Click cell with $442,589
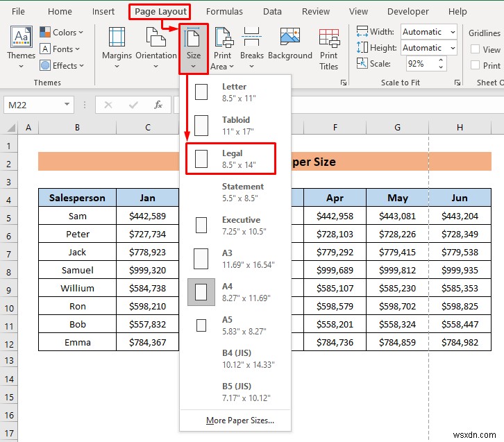The image size is (504, 442). pyautogui.click(x=147, y=216)
